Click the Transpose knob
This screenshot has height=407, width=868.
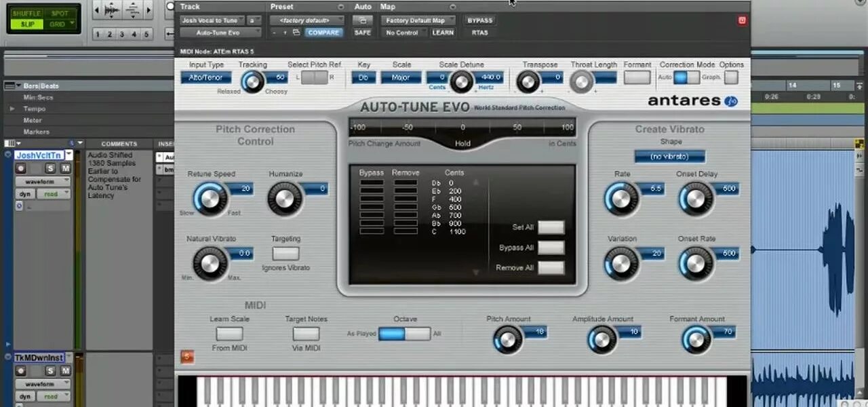pyautogui.click(x=528, y=81)
